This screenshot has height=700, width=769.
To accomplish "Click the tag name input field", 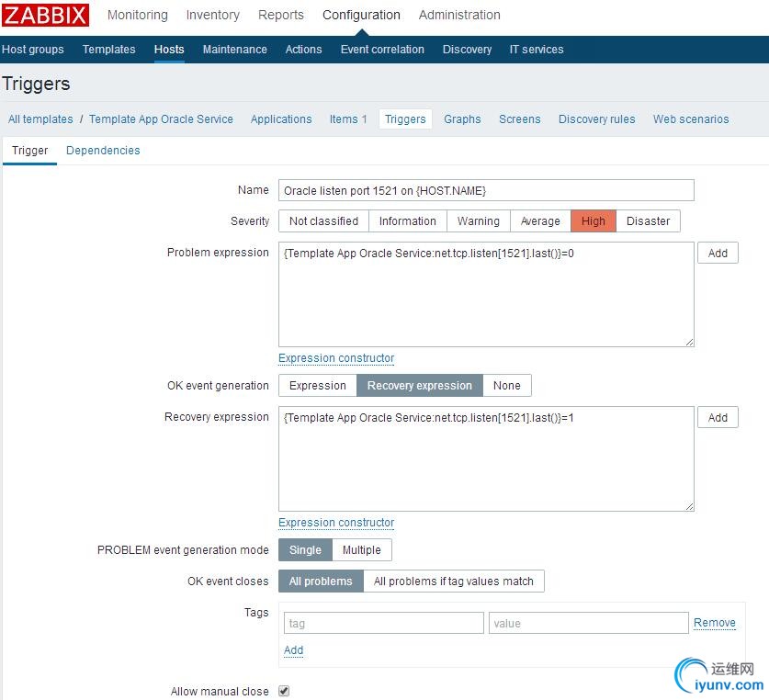I will 383,623.
